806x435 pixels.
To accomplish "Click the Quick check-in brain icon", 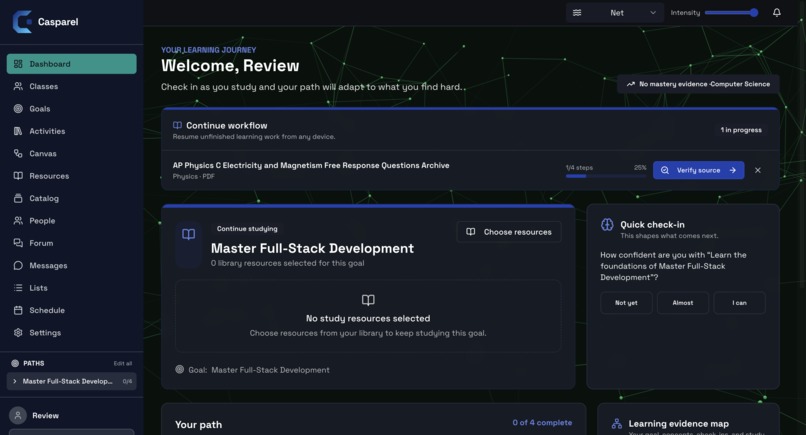I will pos(607,225).
